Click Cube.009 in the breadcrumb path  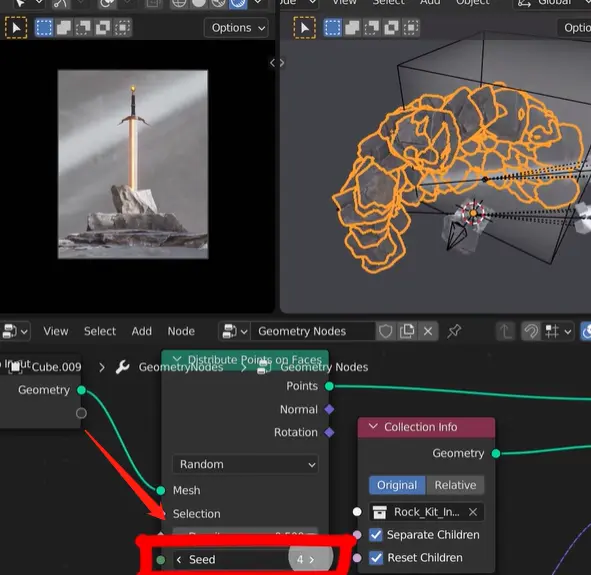pos(57,367)
